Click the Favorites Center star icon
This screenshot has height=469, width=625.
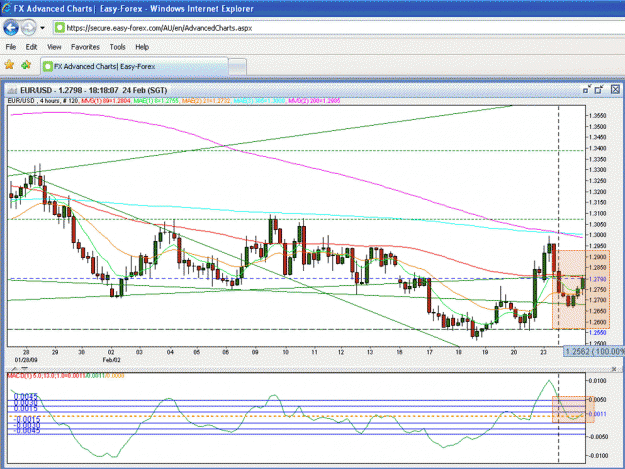point(9,65)
